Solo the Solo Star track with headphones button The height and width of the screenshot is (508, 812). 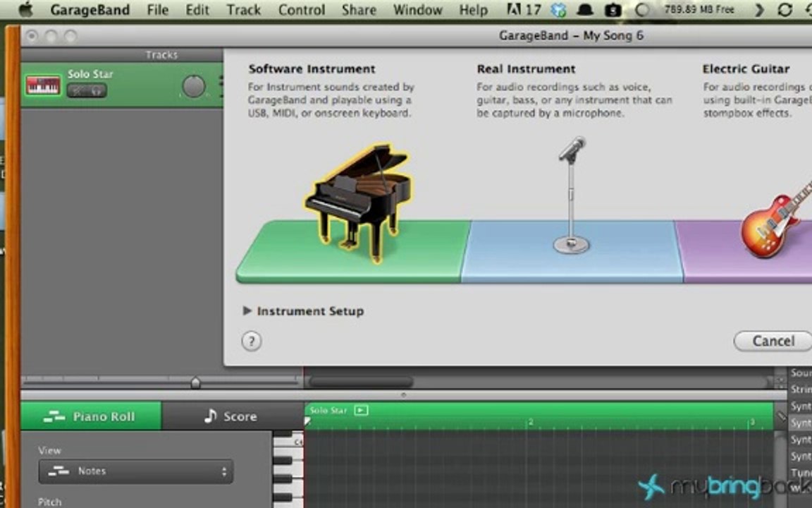(97, 91)
